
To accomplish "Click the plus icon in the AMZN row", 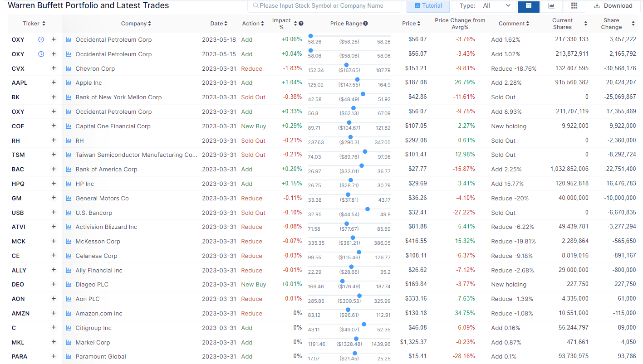I will tap(54, 313).
